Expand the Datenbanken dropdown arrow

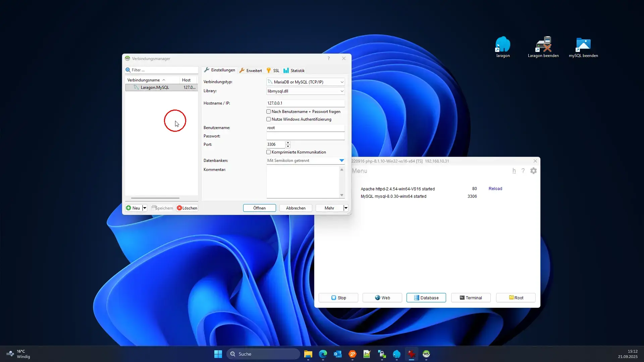(341, 161)
